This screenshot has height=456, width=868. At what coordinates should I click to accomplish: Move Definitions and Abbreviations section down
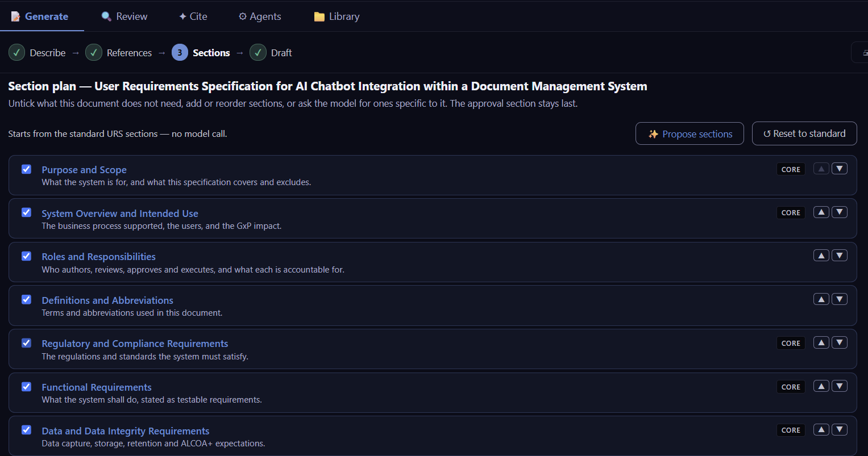pos(840,299)
